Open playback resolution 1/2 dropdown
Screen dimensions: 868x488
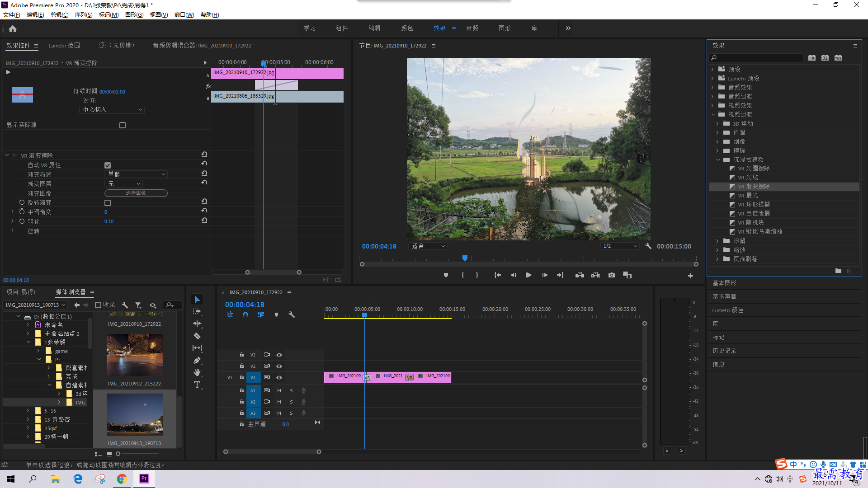coord(620,246)
